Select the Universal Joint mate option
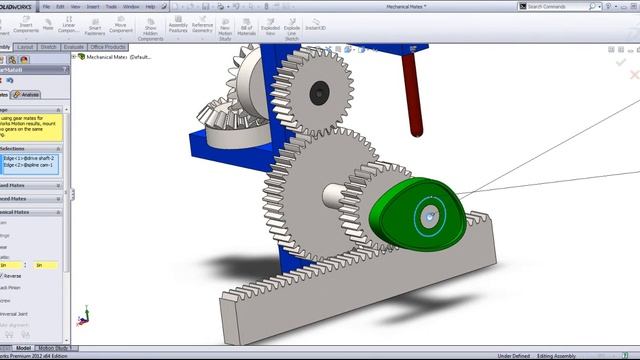The width and height of the screenshot is (640, 360). click(x=14, y=314)
